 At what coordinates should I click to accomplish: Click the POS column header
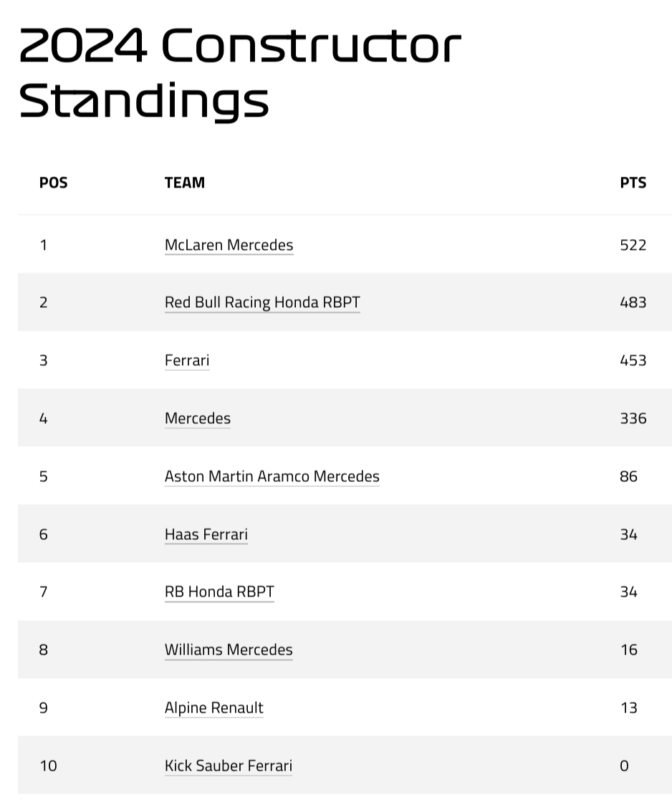(53, 183)
